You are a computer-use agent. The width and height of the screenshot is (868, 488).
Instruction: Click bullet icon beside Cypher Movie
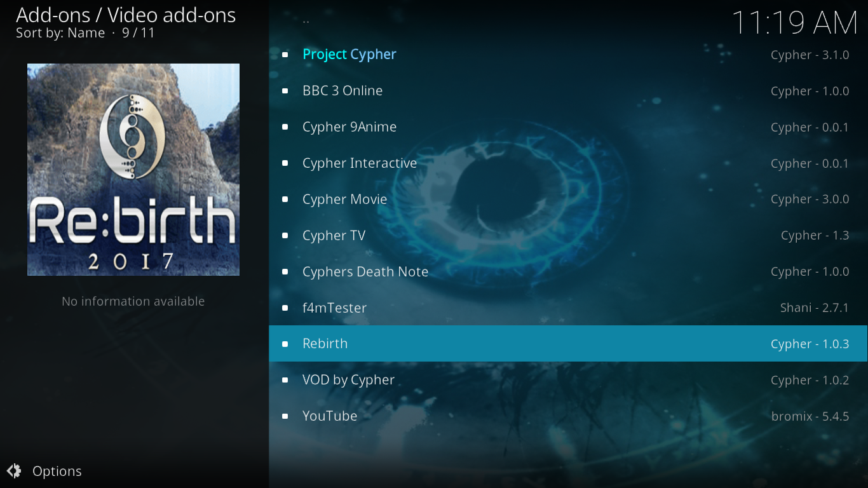pyautogui.click(x=285, y=200)
